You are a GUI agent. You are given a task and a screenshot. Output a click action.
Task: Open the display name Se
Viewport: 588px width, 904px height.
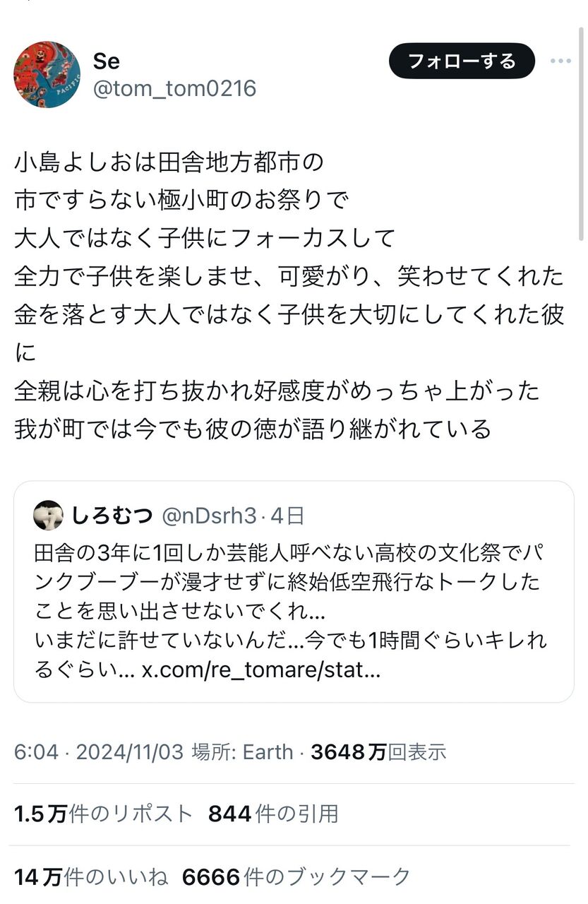coord(107,61)
